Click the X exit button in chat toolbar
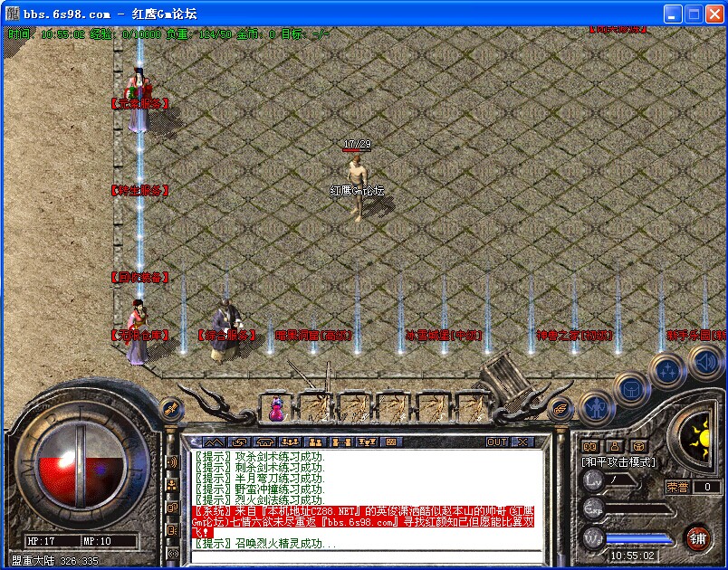This screenshot has width=728, height=570. (x=522, y=442)
